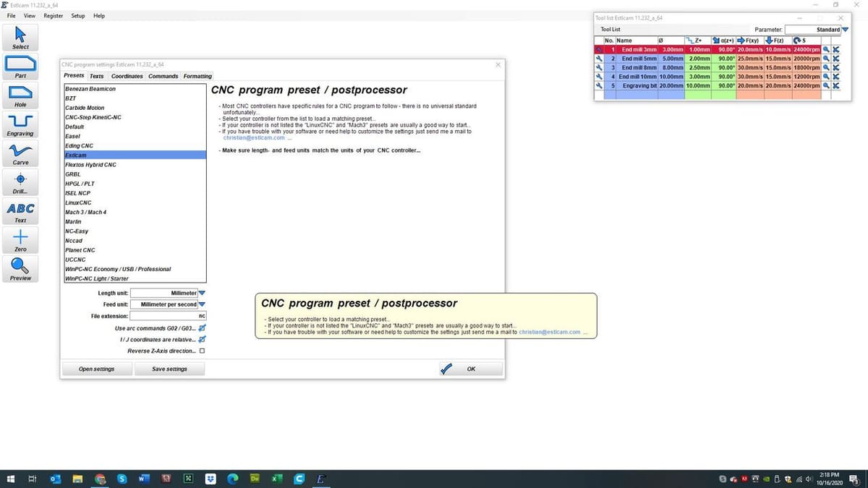868x488 pixels.
Task: Click the Open settings button
Action: (96, 369)
